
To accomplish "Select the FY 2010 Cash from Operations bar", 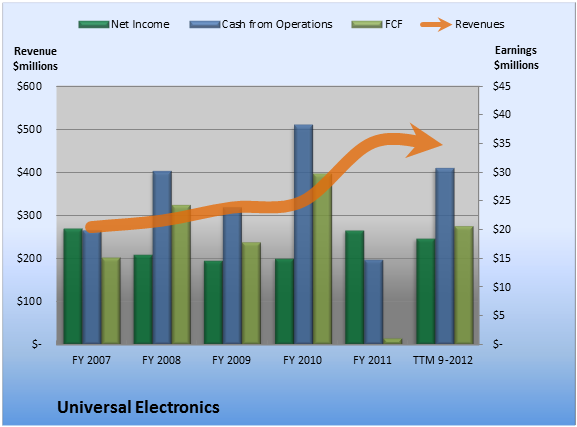I will coord(304,234).
